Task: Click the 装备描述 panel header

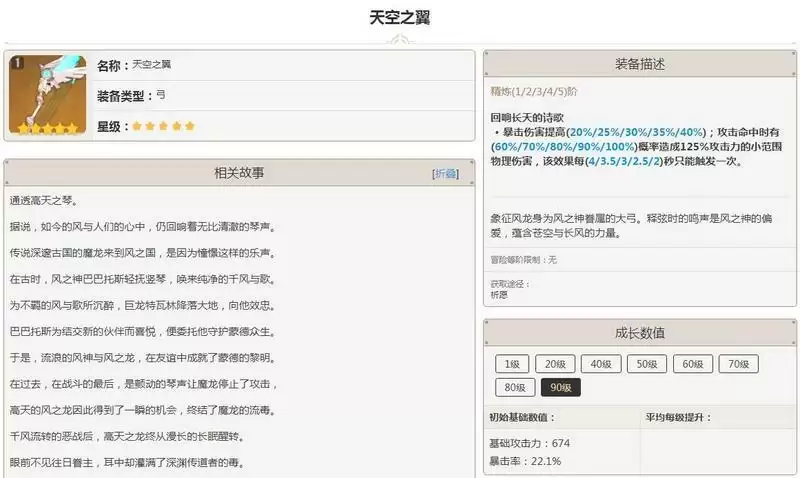Action: [640, 63]
